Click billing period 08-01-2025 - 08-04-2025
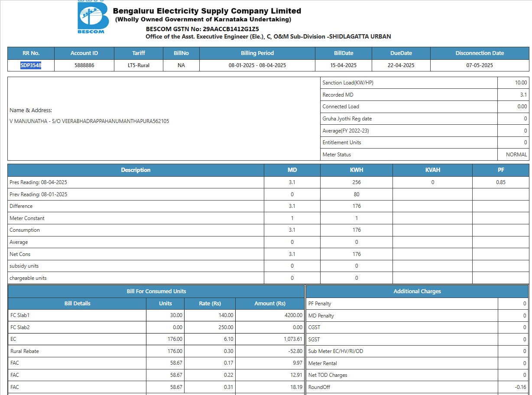532x395 pixels. tap(257, 65)
